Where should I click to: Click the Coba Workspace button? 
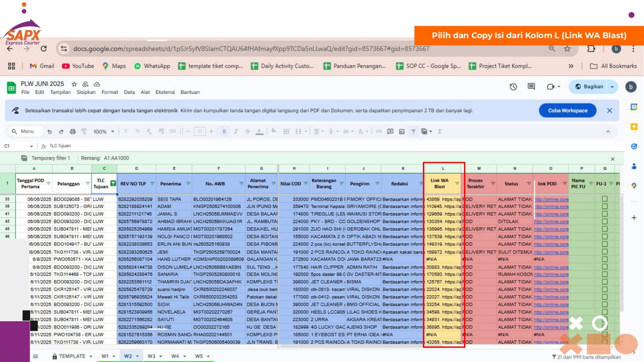tap(568, 110)
